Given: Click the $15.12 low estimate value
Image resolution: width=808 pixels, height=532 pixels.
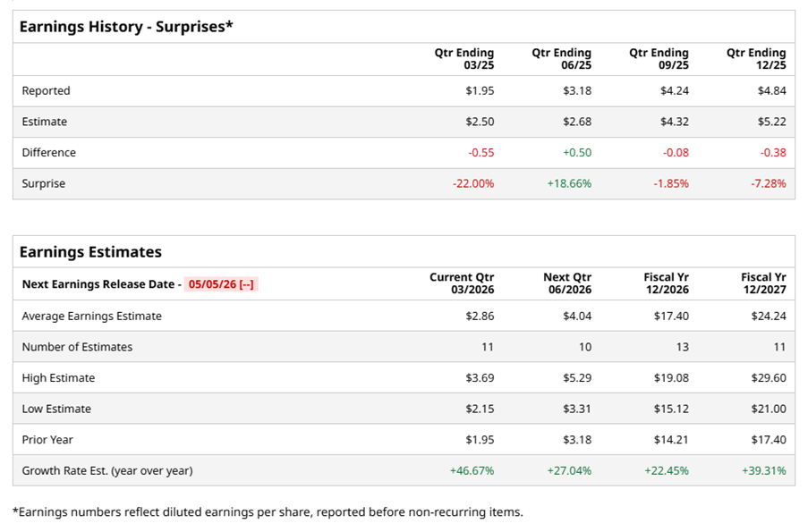Looking at the screenshot, I should tap(671, 409).
